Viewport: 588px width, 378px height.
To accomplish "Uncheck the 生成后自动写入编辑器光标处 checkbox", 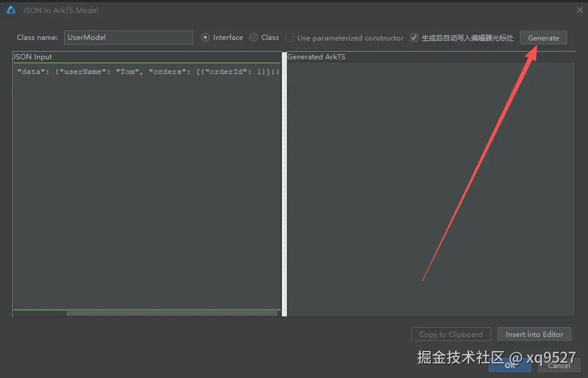I will 414,38.
